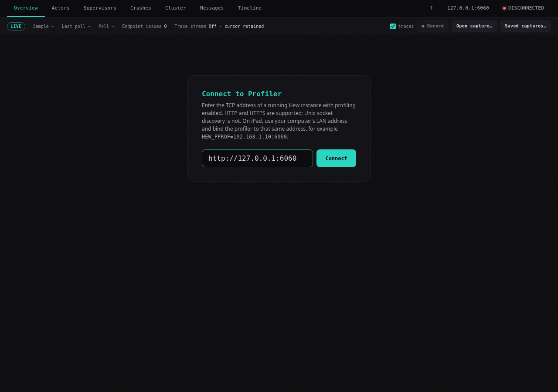Screen dimensions: 558x392
Task: Click the Open capture… button
Action: (x=474, y=26)
